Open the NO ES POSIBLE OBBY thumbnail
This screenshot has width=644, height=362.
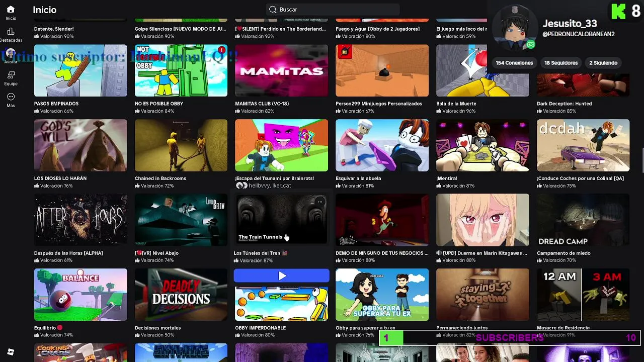pos(181,70)
